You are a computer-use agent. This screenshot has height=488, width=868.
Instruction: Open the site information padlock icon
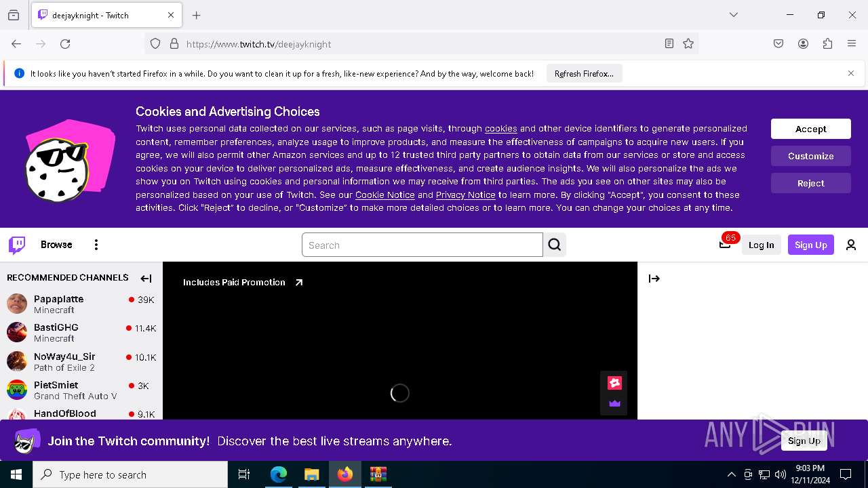pyautogui.click(x=174, y=44)
